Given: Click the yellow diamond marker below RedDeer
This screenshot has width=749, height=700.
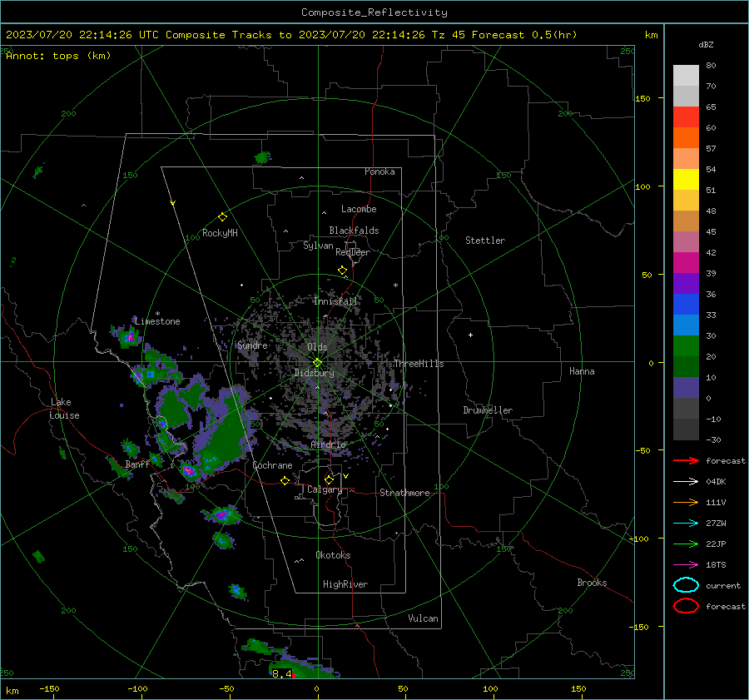Looking at the screenshot, I should pos(342,271).
